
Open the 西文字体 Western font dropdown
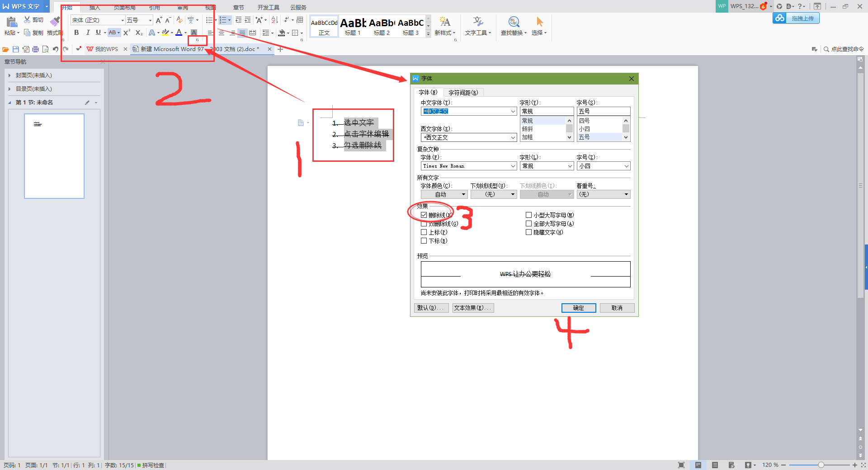click(513, 137)
